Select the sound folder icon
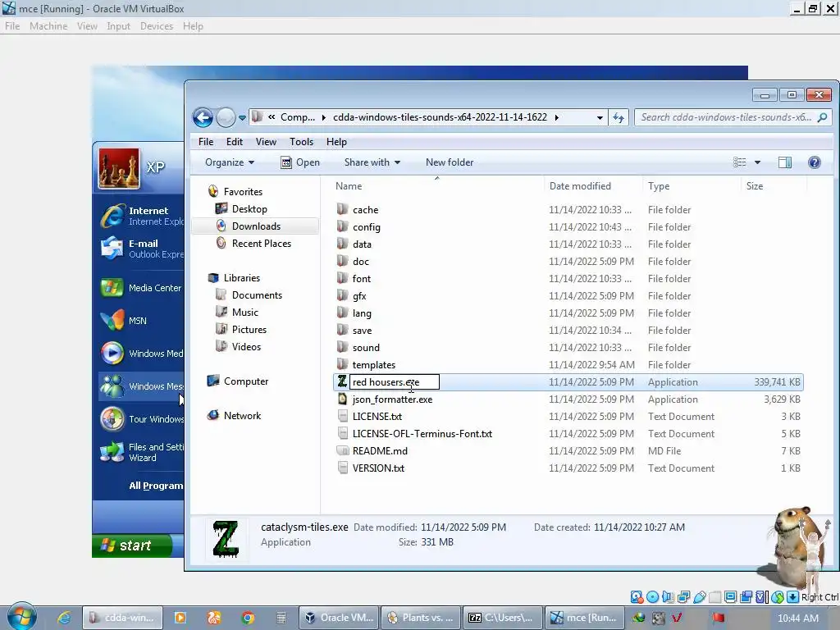 [342, 347]
